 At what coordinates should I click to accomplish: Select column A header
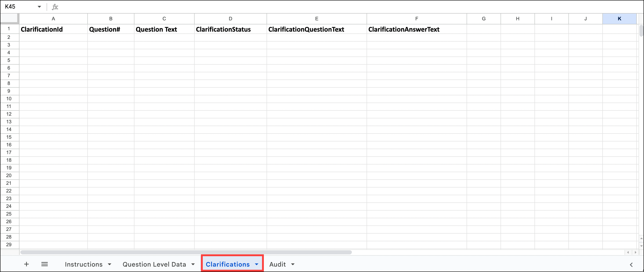pyautogui.click(x=53, y=19)
